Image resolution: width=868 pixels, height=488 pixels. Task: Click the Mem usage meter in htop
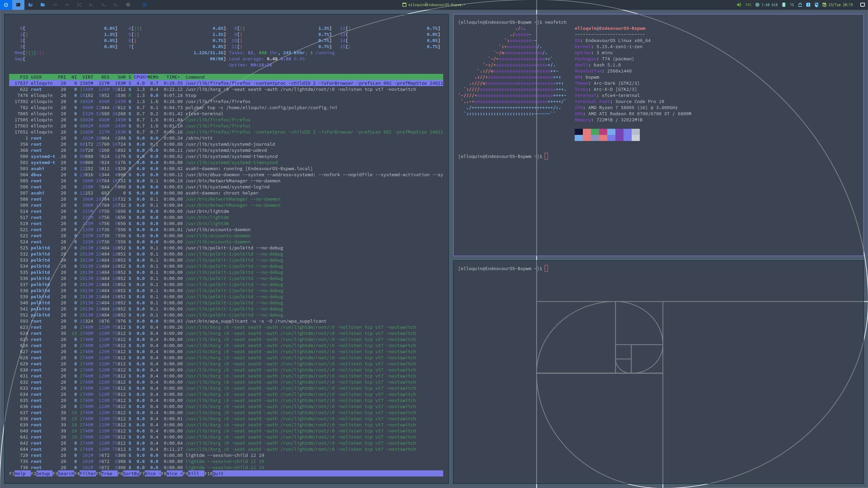[120, 53]
